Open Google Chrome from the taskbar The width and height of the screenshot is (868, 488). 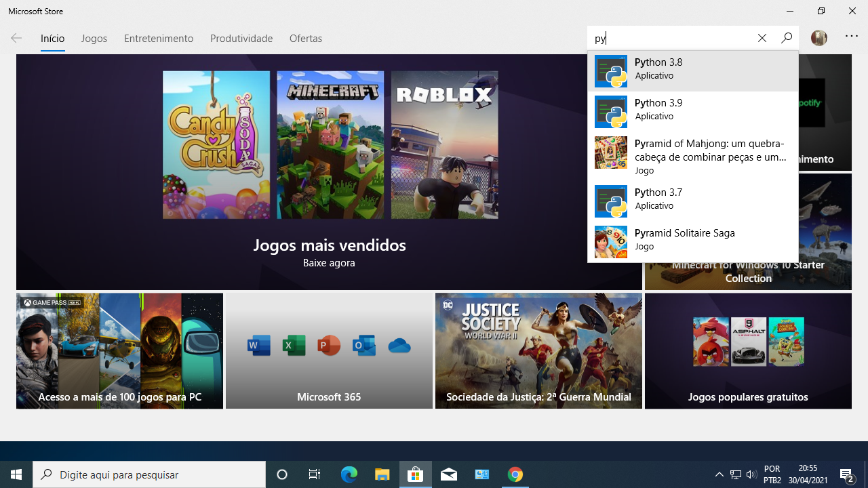tap(515, 474)
